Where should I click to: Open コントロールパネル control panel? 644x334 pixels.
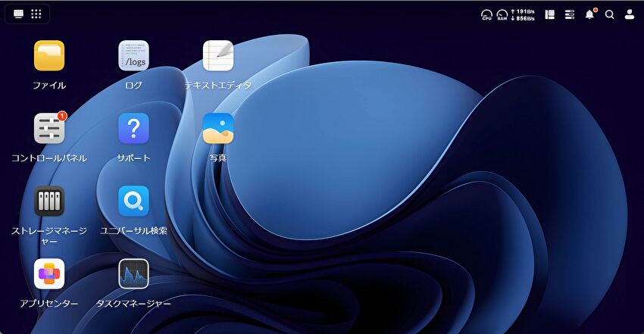tap(49, 129)
